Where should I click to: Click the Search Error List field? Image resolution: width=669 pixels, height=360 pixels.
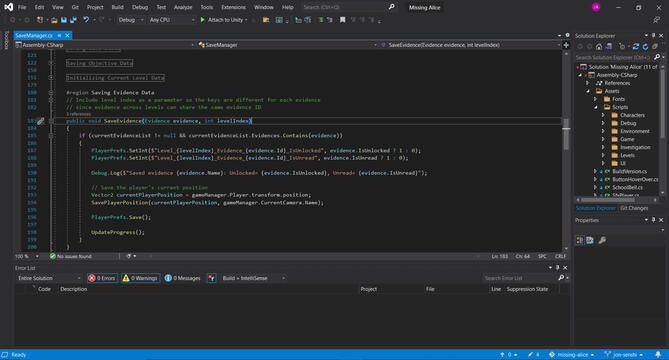click(x=520, y=278)
